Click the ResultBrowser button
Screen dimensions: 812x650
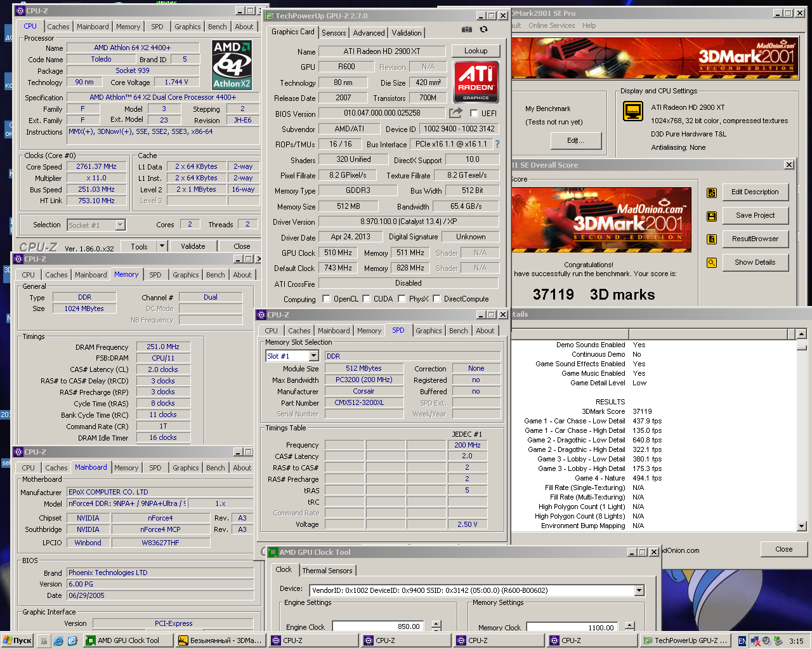click(x=755, y=239)
